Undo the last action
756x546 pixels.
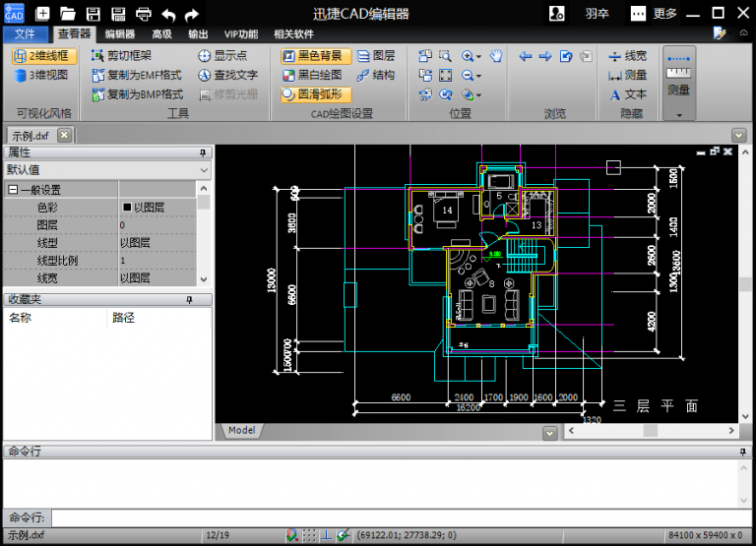[167, 14]
